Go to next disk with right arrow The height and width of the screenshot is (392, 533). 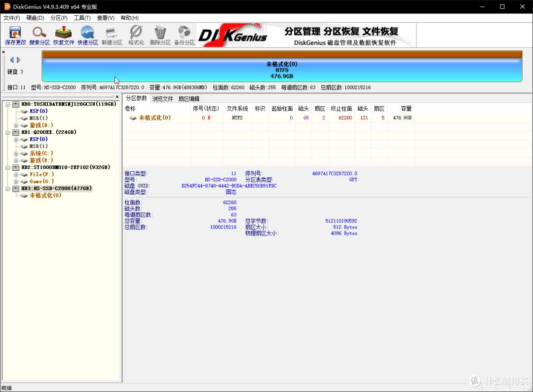[18, 60]
